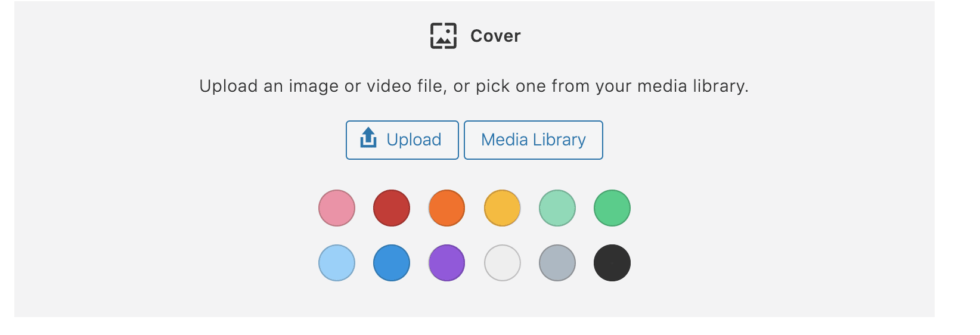Screen dimensions: 980x335
Task: Select the pale pink color swatch
Action: [x=337, y=208]
